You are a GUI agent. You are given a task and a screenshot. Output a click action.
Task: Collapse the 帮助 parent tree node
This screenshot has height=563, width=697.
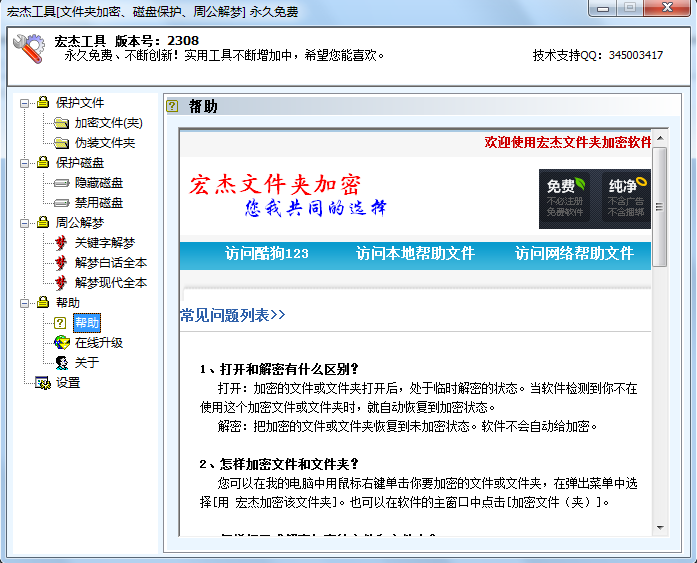pyautogui.click(x=25, y=303)
